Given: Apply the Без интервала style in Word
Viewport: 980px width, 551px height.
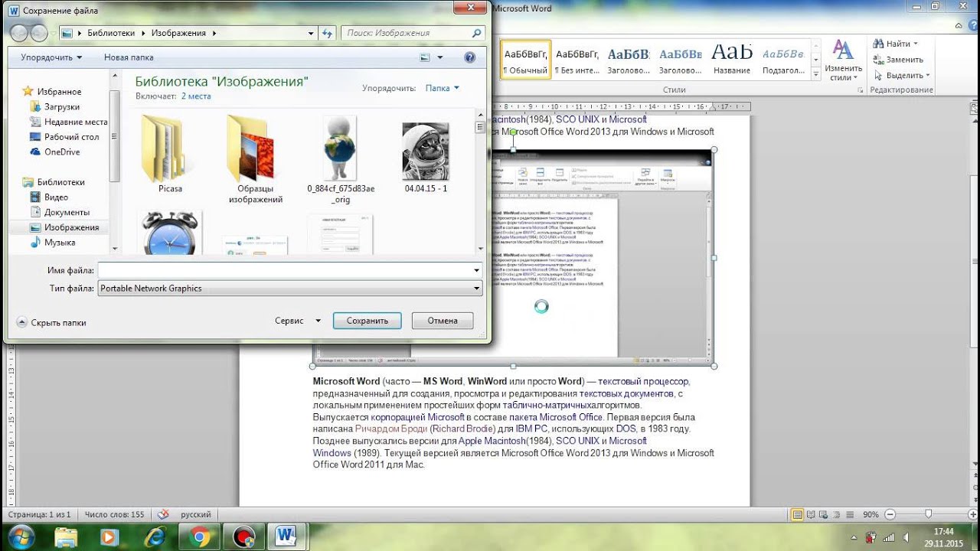Looking at the screenshot, I should [577, 60].
